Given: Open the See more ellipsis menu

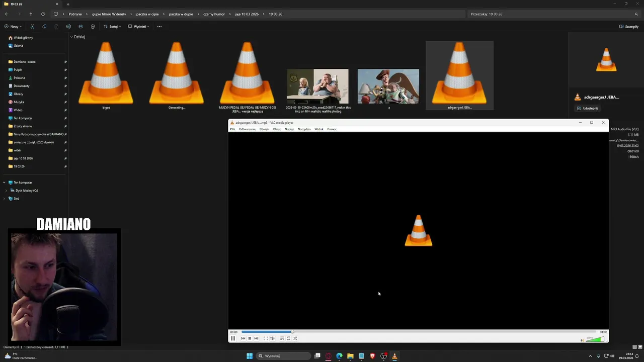Looking at the screenshot, I should click(159, 27).
